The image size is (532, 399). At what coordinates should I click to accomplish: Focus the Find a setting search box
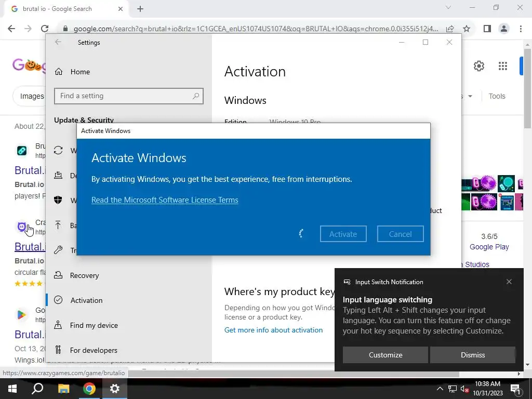pyautogui.click(x=129, y=96)
